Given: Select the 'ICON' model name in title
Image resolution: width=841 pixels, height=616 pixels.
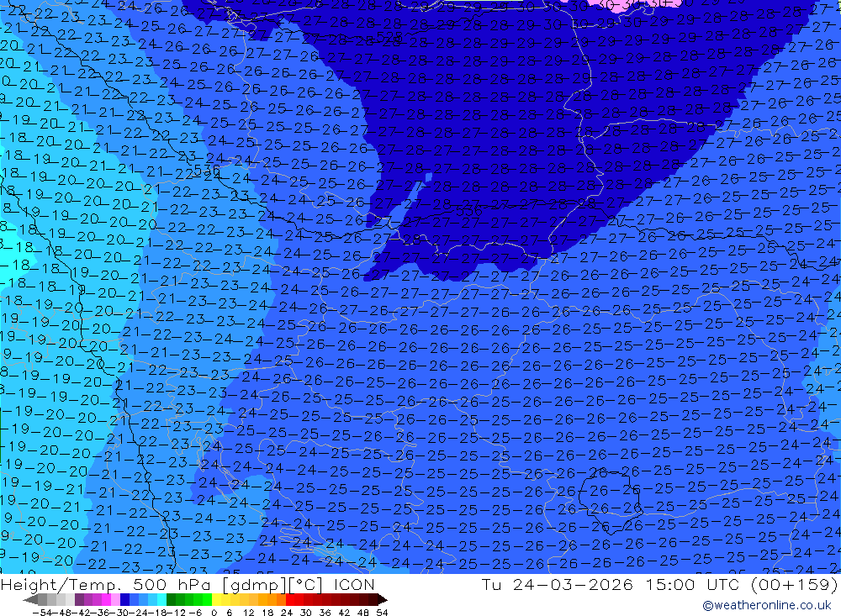Looking at the screenshot, I should [354, 584].
